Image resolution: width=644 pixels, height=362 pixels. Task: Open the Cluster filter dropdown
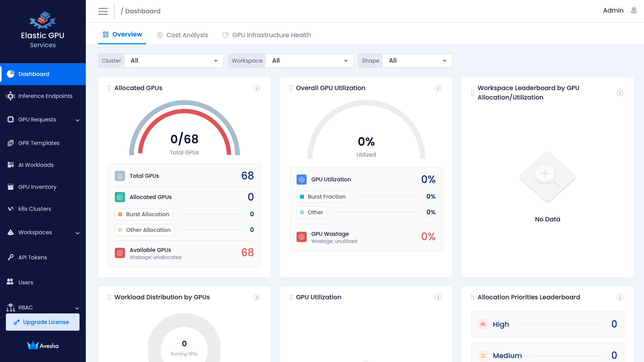[x=174, y=61]
